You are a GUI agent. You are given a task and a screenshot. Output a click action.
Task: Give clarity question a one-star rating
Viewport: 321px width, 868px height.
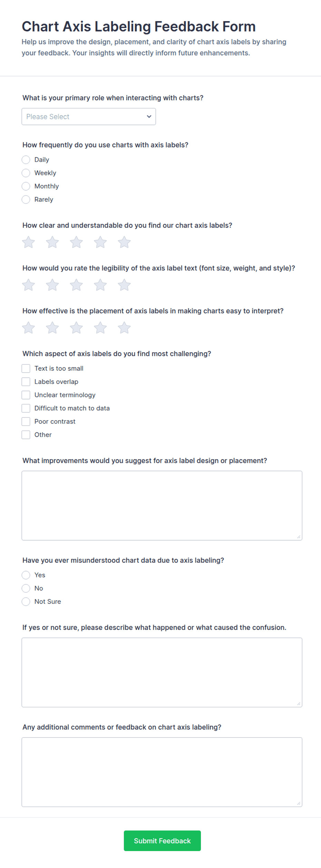(x=28, y=242)
